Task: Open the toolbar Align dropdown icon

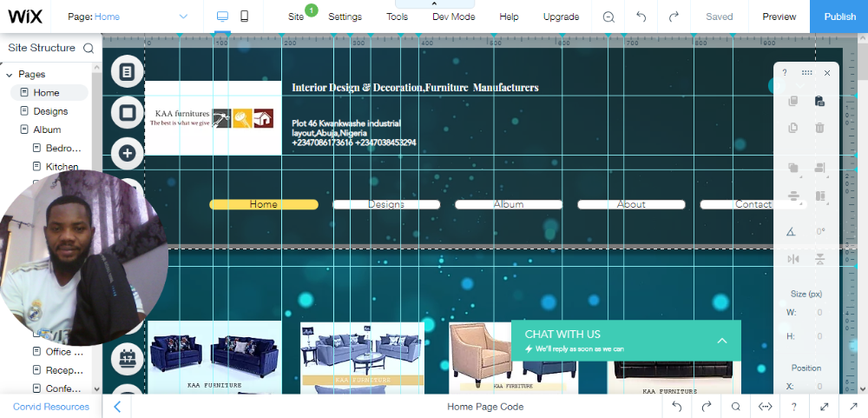Action: 820,168
